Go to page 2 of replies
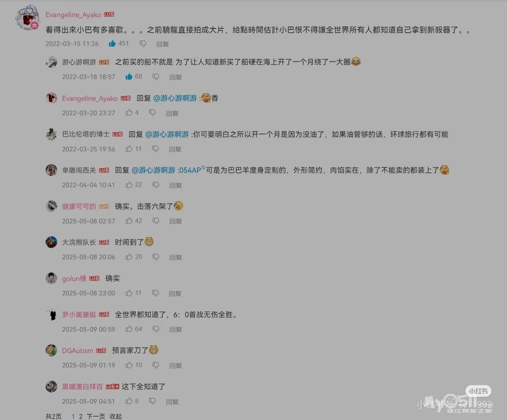This screenshot has width=507, height=420. click(81, 416)
